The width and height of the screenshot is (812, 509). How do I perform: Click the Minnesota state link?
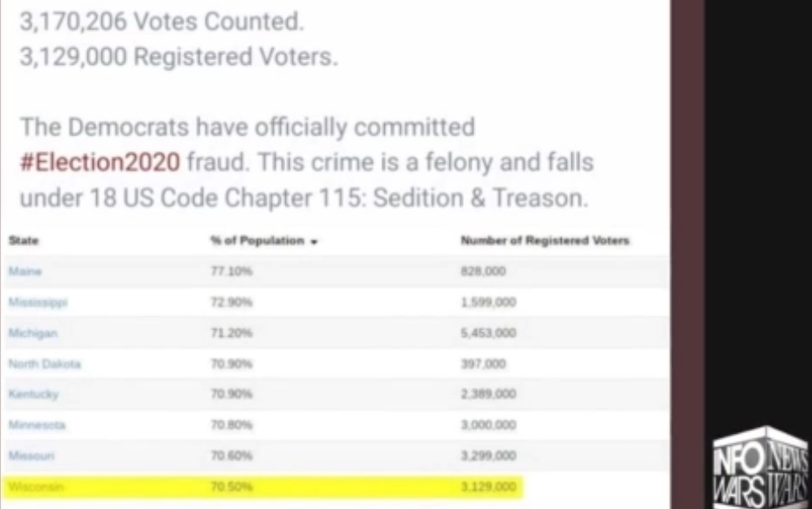(x=37, y=425)
